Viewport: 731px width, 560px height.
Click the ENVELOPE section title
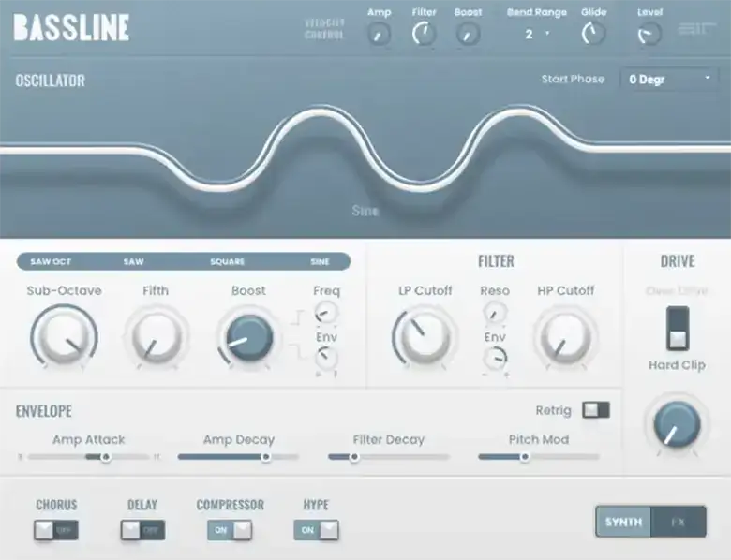pyautogui.click(x=44, y=411)
